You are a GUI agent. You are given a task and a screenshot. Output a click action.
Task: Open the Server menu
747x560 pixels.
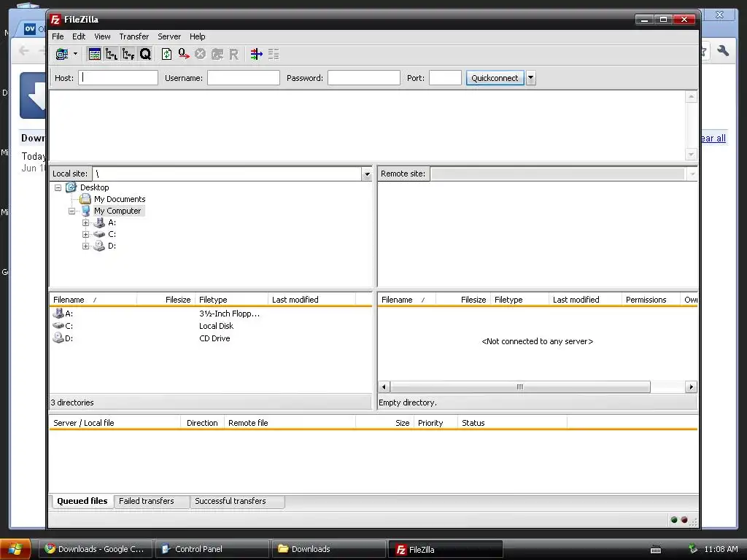click(169, 36)
